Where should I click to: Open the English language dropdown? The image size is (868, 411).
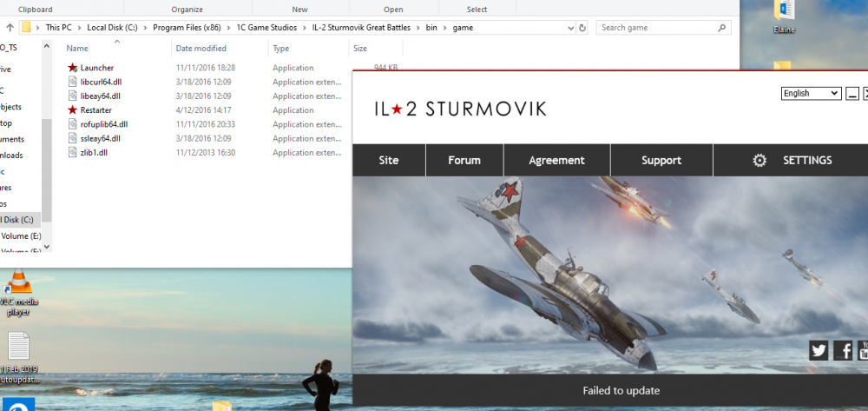(811, 94)
